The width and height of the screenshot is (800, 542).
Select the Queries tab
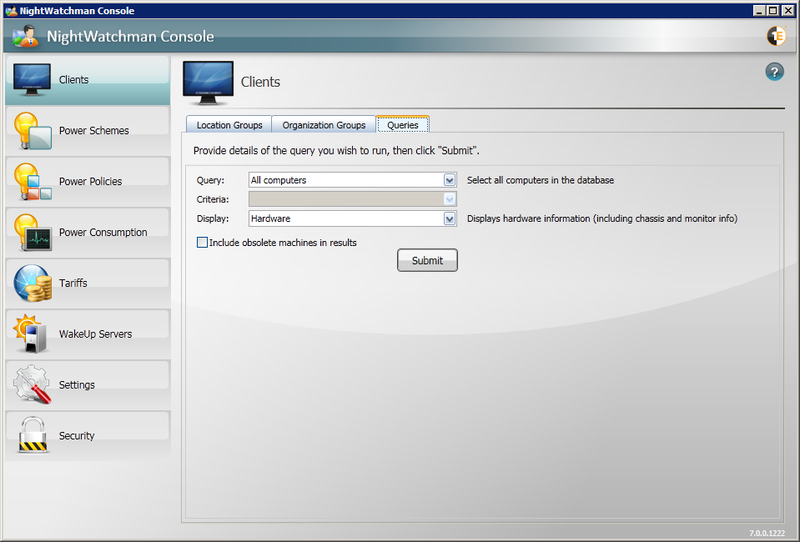click(403, 125)
